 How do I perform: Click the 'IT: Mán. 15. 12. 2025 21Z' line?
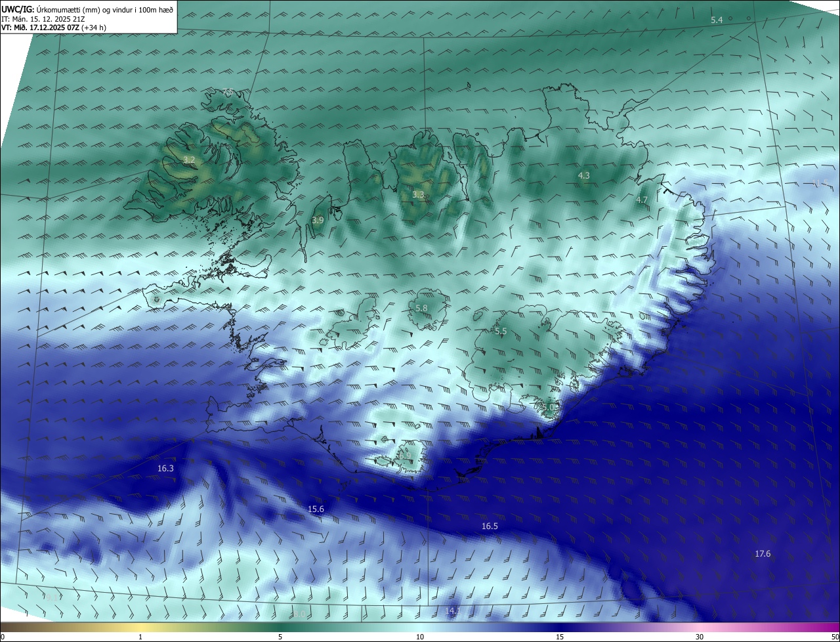point(45,18)
